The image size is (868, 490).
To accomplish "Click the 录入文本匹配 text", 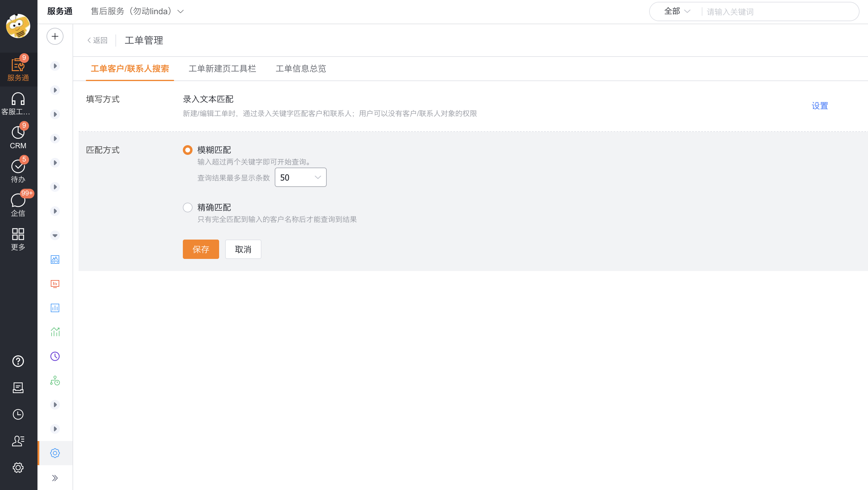I will pyautogui.click(x=208, y=99).
